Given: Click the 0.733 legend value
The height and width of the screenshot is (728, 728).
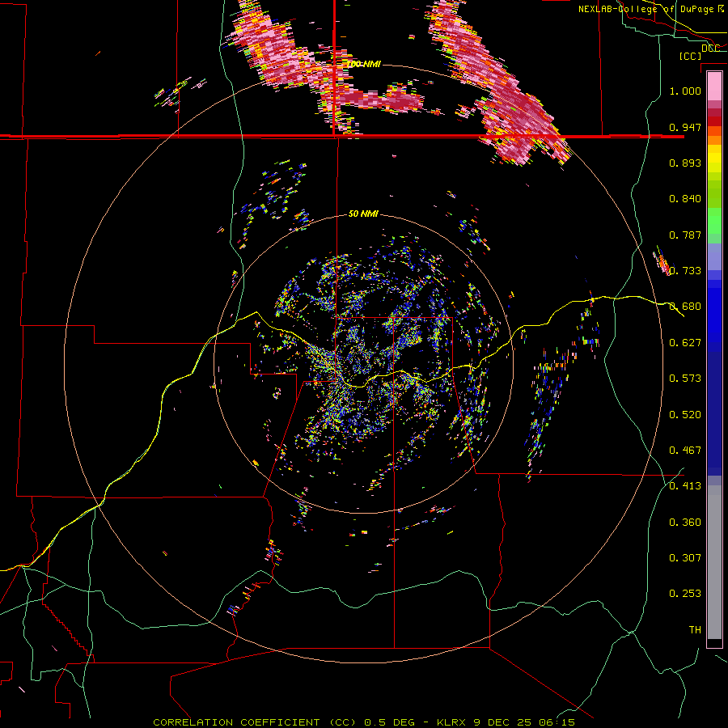Looking at the screenshot, I should pyautogui.click(x=685, y=271).
